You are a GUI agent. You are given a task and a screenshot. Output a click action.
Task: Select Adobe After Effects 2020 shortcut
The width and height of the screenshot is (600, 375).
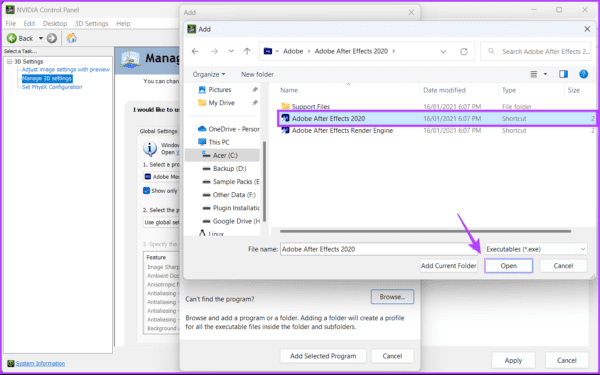pyautogui.click(x=436, y=119)
